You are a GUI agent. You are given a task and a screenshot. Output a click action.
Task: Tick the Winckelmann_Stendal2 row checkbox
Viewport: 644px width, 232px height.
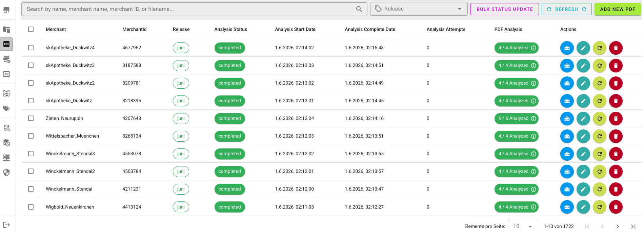click(x=31, y=171)
